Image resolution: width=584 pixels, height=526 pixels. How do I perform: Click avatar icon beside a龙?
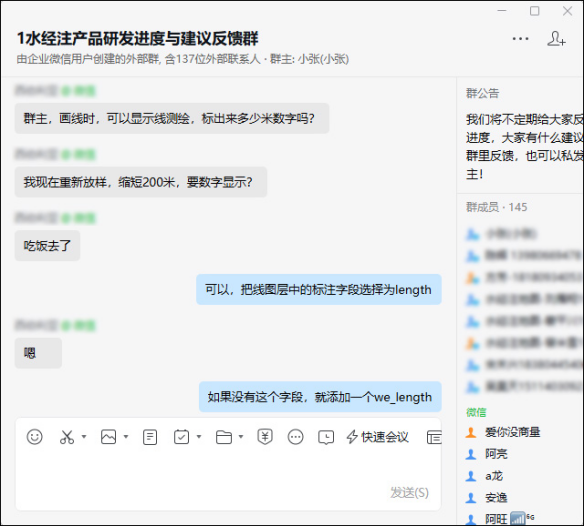tap(471, 476)
